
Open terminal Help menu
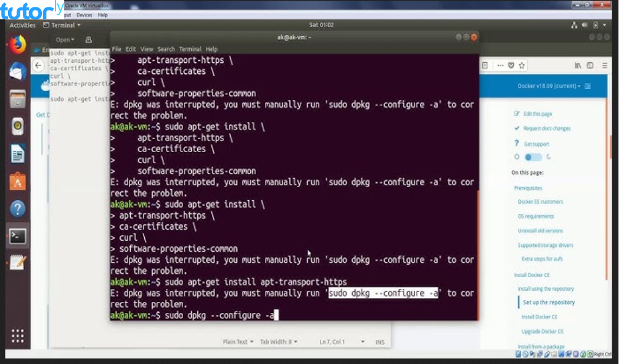point(211,49)
